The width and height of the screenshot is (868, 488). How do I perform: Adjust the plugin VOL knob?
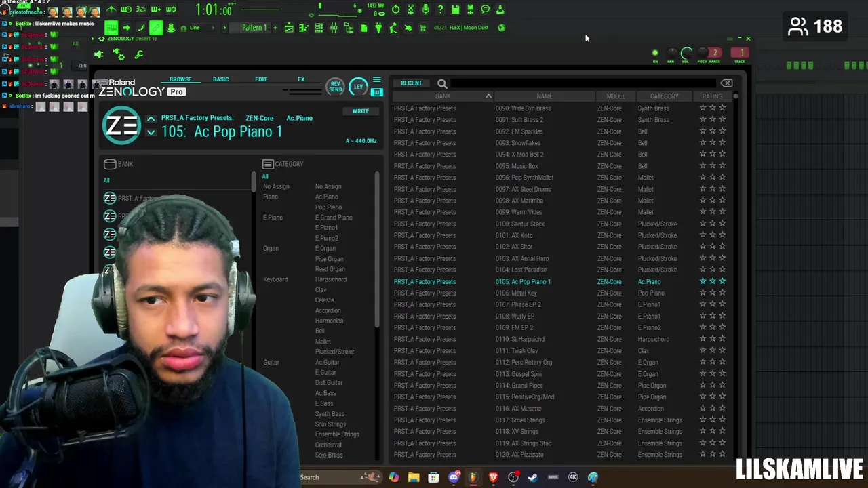pos(686,53)
